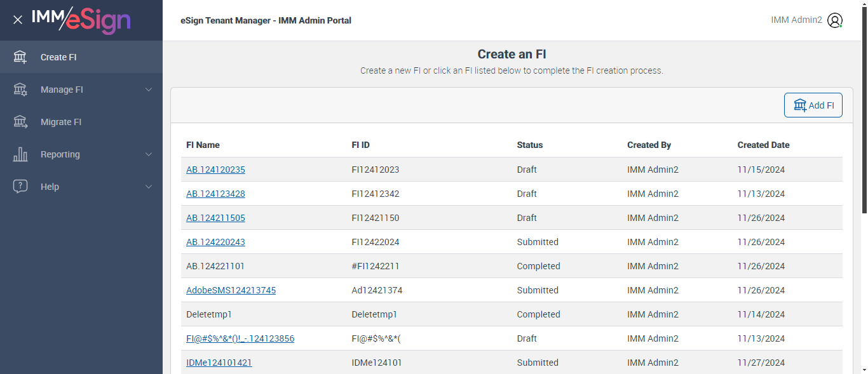Click the FI ID column header
Image resolution: width=868 pixels, height=374 pixels.
coord(360,145)
